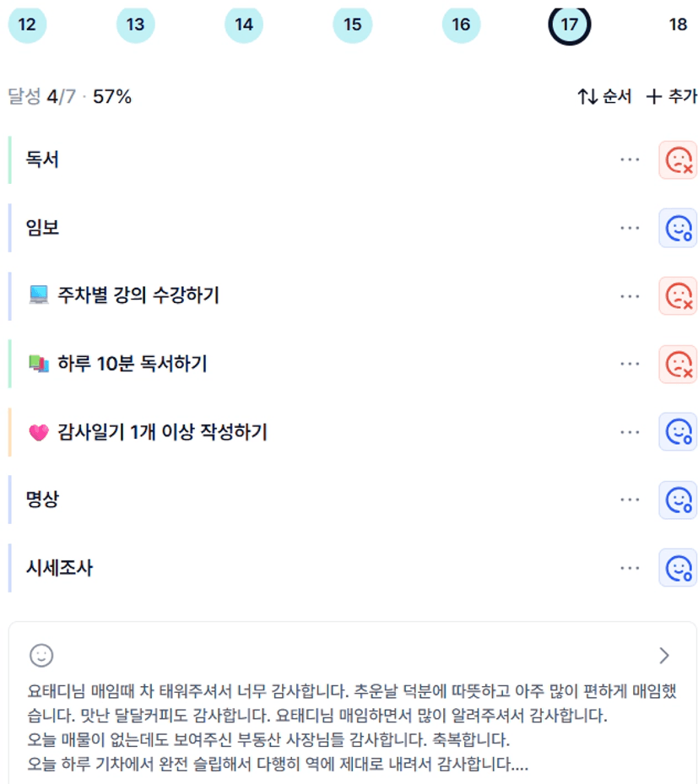Toggle the 시세조사 completion face icon
Screen dimensions: 698x784
coord(678,568)
